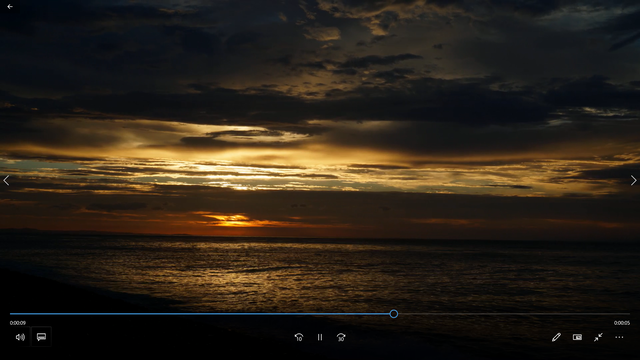This screenshot has width=640, height=360.
Task: Open the three-dots more options menu
Action: 619,337
